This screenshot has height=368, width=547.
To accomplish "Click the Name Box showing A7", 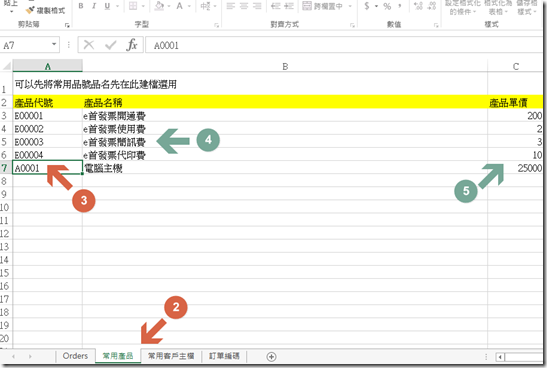I will (25, 45).
